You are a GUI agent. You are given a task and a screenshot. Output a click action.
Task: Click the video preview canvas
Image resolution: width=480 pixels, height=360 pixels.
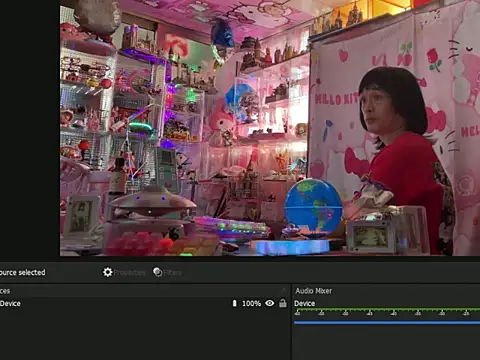click(x=270, y=128)
